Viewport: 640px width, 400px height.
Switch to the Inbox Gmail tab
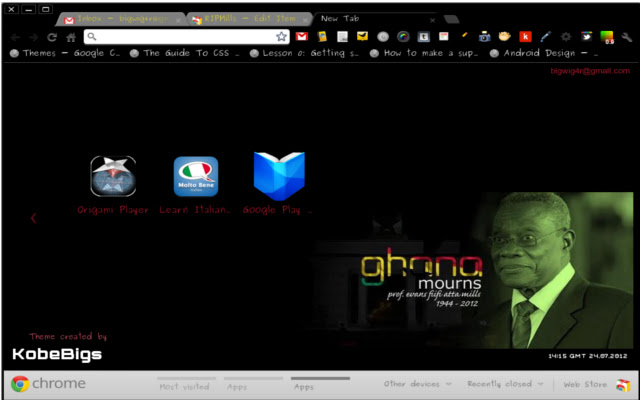(x=122, y=19)
